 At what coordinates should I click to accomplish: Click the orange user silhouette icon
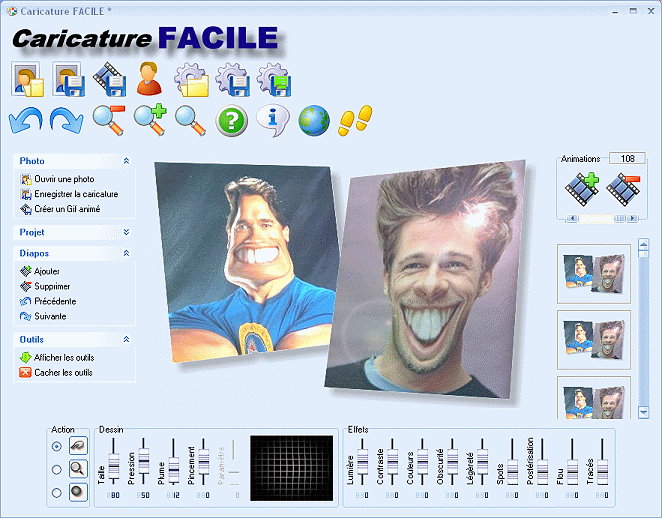(x=149, y=79)
